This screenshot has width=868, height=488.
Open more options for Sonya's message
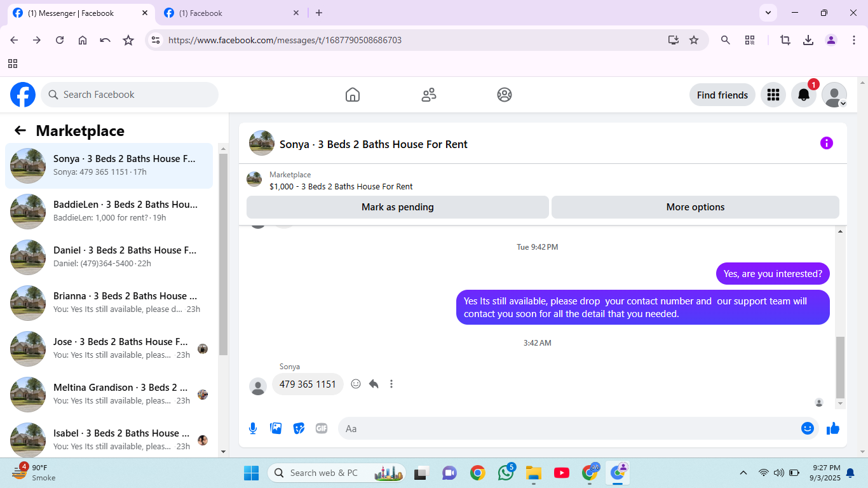tap(391, 384)
